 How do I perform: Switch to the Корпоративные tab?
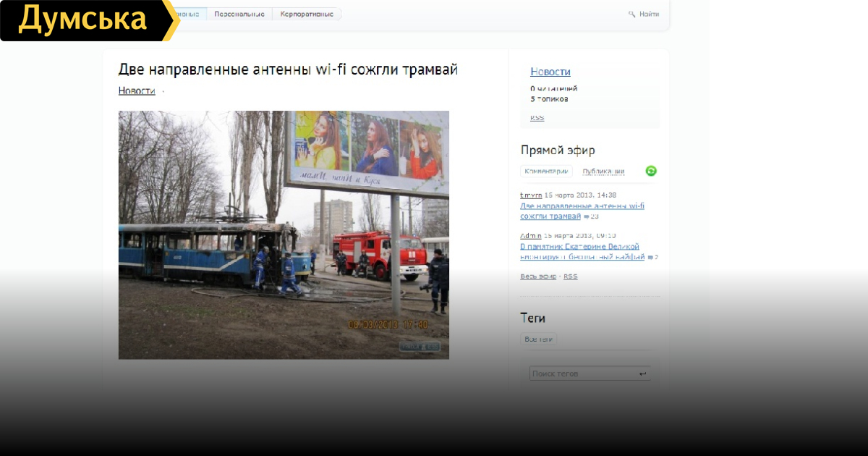click(307, 14)
